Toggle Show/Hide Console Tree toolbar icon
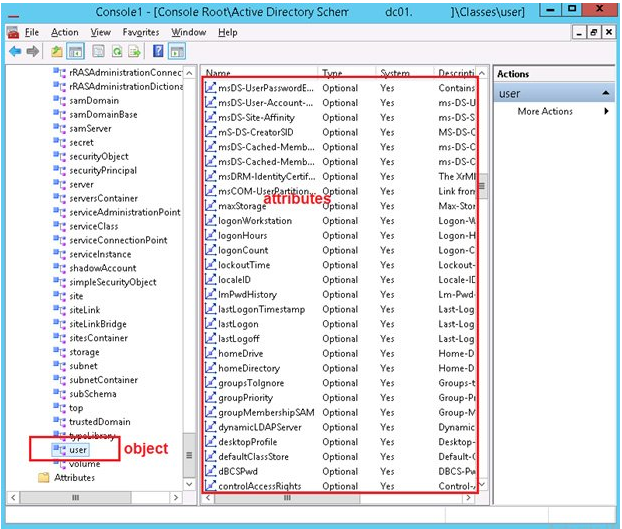Viewport: 622px width, 529px height. [x=75, y=51]
